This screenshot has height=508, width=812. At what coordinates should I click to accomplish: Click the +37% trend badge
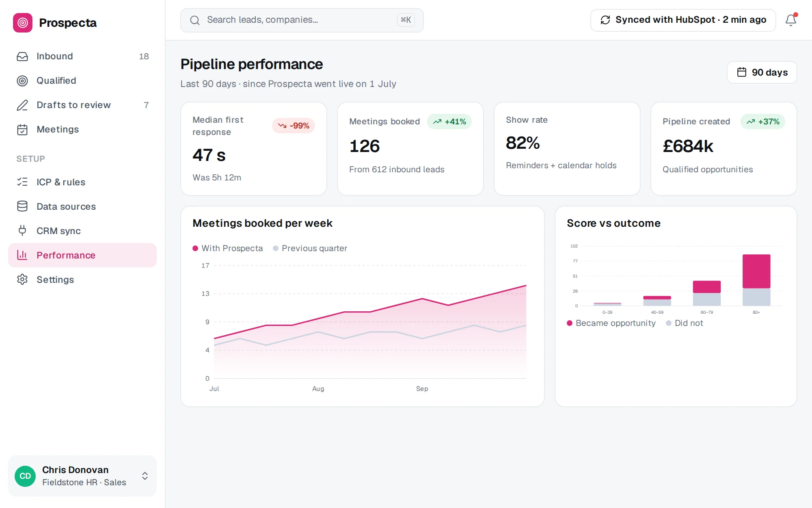(763, 122)
